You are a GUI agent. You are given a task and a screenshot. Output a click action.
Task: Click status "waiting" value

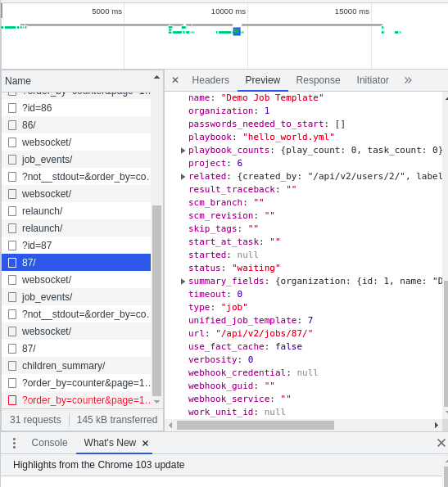256,268
